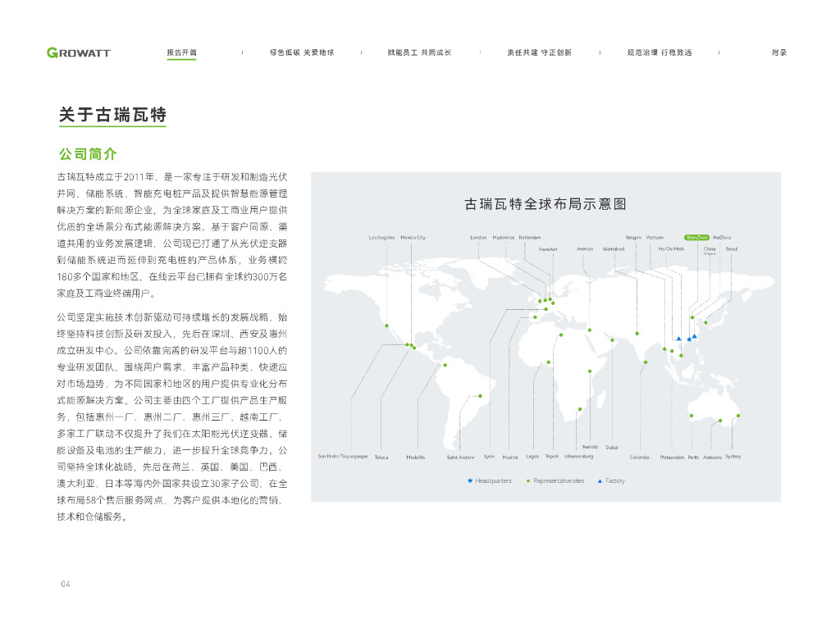Open the 报告开篇 navigation tab
The image size is (840, 619).
tap(181, 52)
